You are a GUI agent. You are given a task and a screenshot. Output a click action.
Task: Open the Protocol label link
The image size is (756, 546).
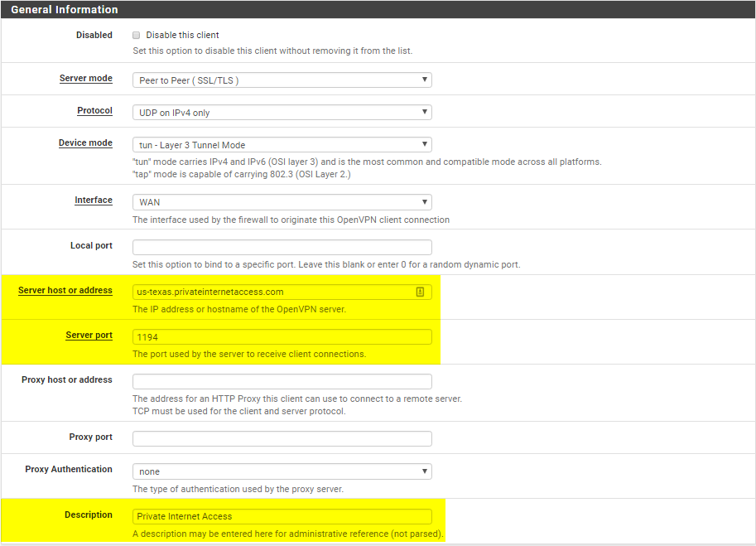[x=94, y=110]
